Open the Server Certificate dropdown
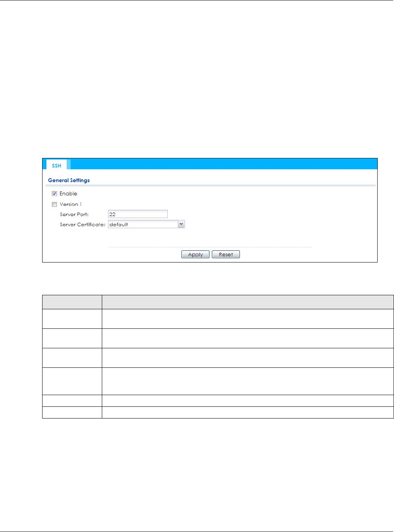394x532 pixels. (146, 224)
